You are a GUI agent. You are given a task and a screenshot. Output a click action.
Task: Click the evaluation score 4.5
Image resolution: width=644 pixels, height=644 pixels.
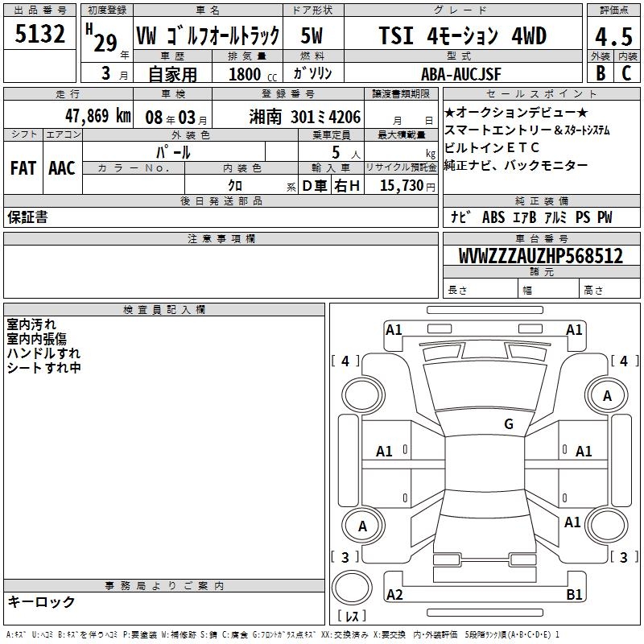[x=613, y=37]
